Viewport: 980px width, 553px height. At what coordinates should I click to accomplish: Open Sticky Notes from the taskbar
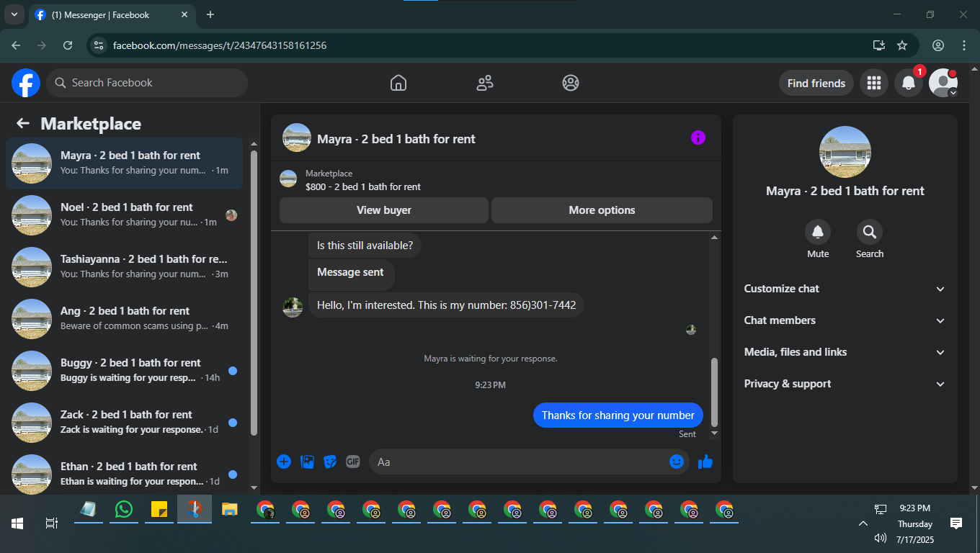point(159,509)
